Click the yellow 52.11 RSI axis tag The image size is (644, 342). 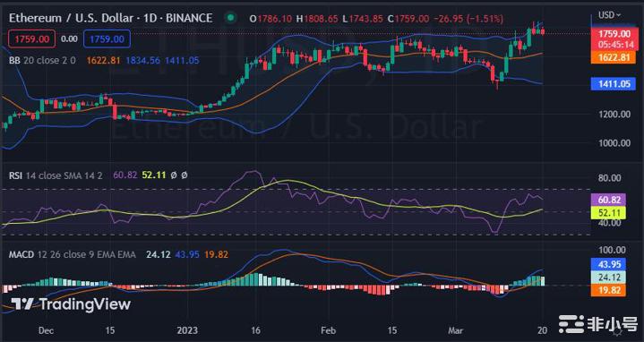608,213
